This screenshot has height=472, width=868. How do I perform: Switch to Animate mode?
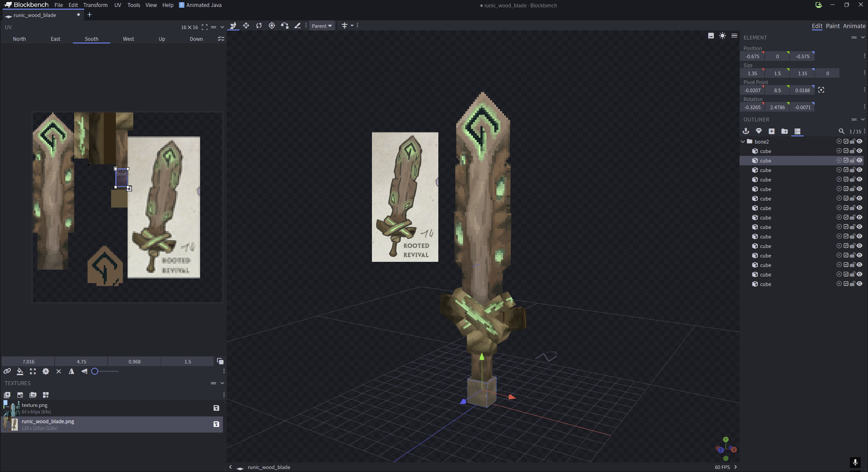point(854,26)
